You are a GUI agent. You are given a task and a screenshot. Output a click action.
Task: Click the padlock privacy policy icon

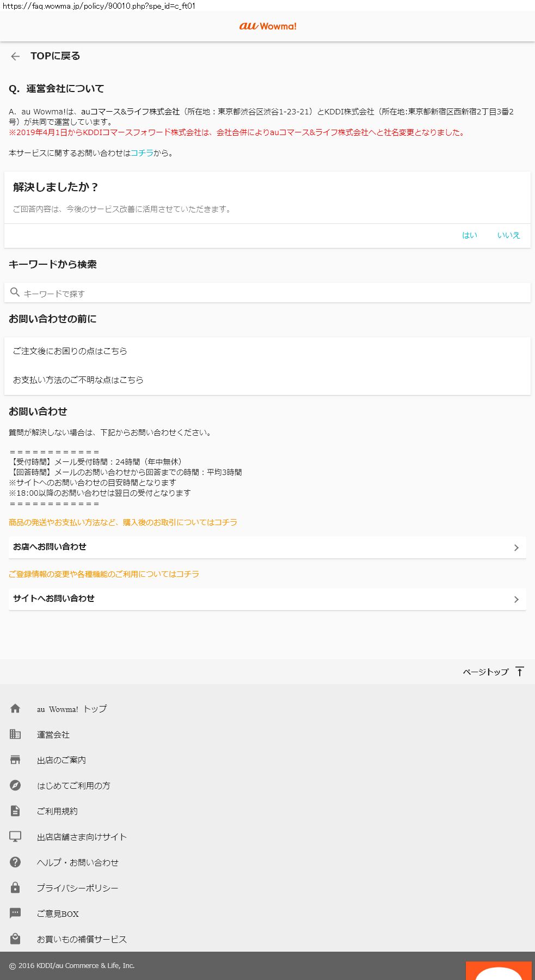coord(15,887)
